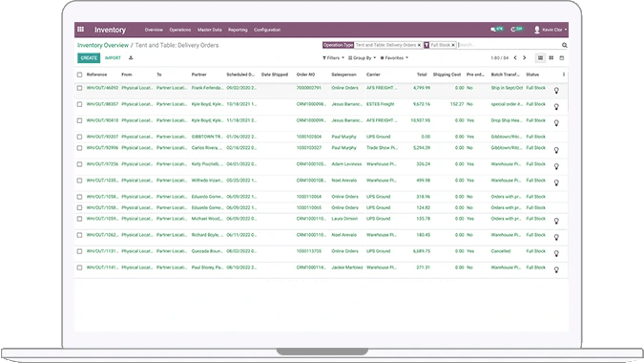This screenshot has width=644, height=363.
Task: Switch to kanban view
Action: [551, 58]
